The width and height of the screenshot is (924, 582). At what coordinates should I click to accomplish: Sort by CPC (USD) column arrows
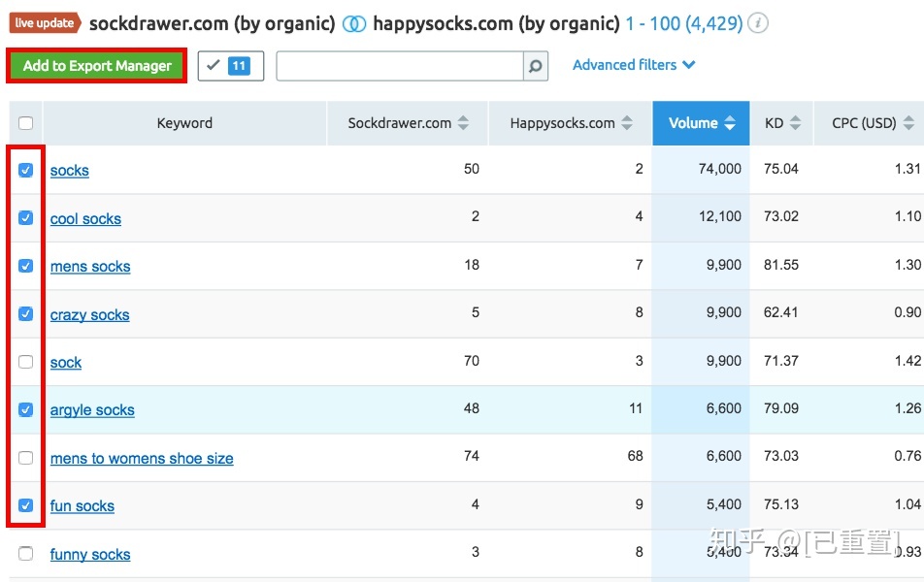908,122
